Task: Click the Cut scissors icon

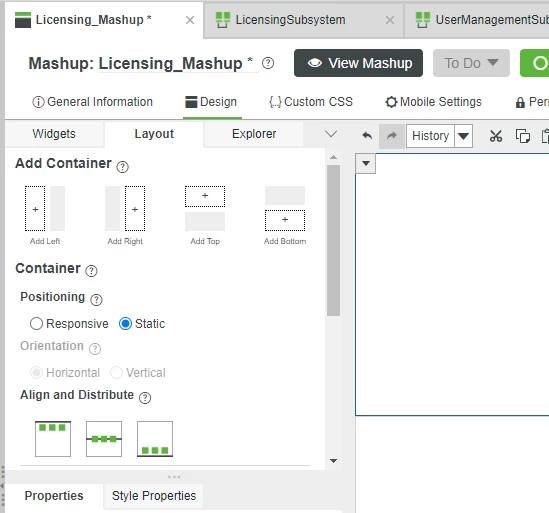Action: [x=496, y=136]
